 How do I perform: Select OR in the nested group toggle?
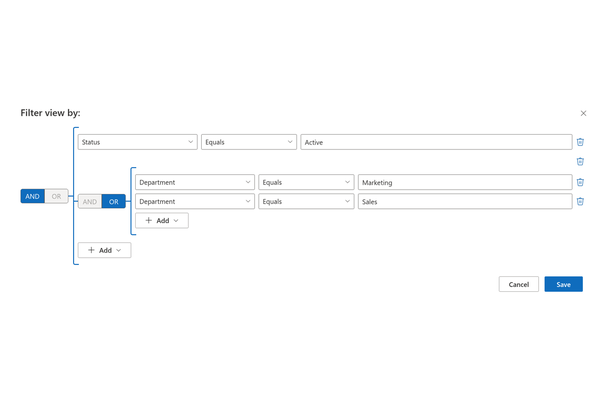coord(114,202)
